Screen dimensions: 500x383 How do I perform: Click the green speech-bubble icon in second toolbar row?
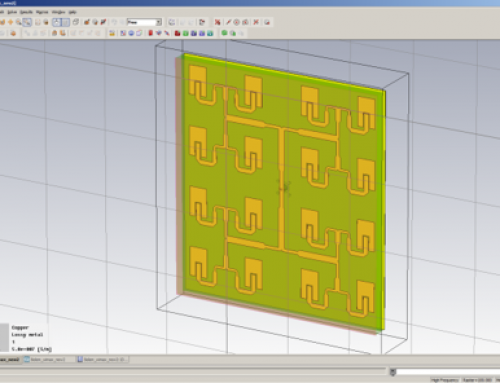click(224, 33)
